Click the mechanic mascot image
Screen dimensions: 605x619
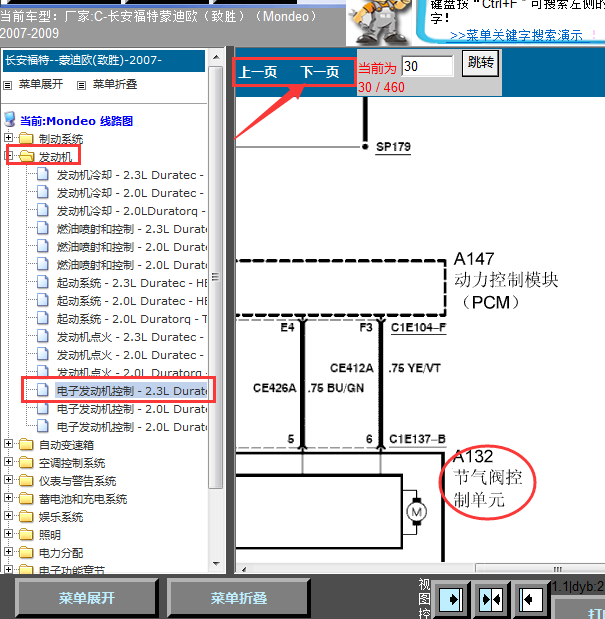(380, 22)
